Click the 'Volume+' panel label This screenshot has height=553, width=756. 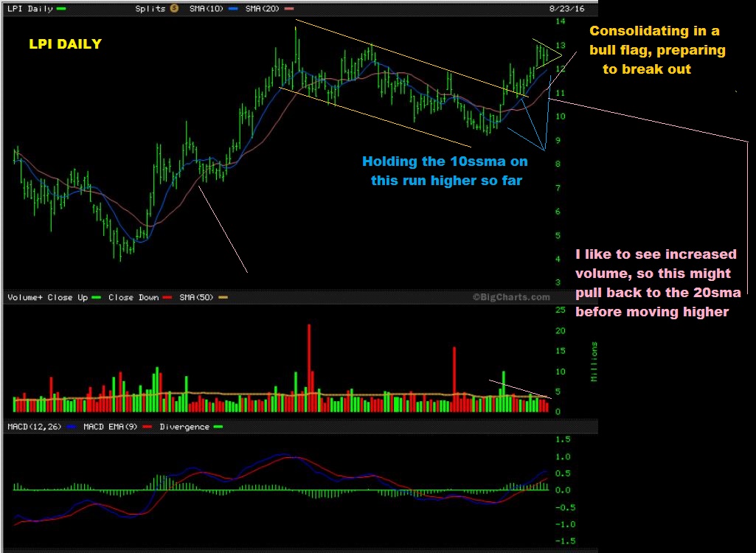25,297
